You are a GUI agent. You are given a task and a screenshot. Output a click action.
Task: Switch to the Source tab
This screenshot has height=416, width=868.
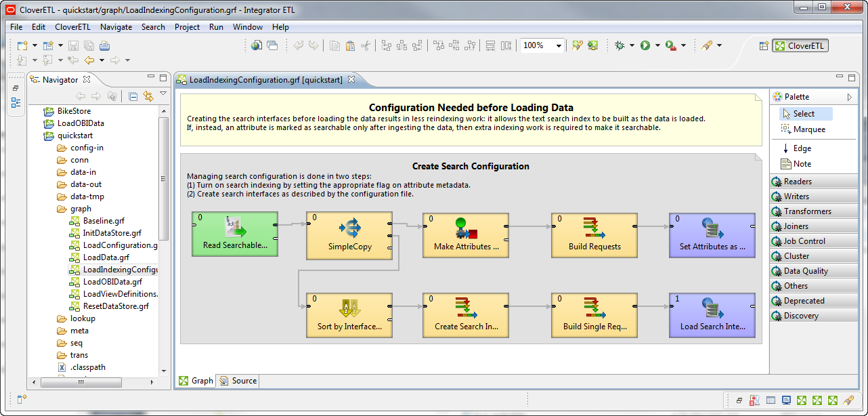pyautogui.click(x=237, y=381)
